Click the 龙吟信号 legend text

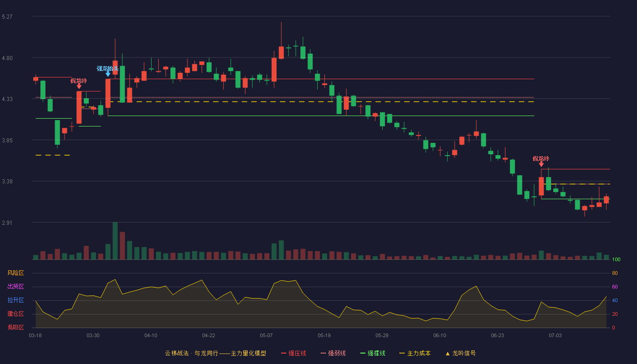tap(464, 353)
